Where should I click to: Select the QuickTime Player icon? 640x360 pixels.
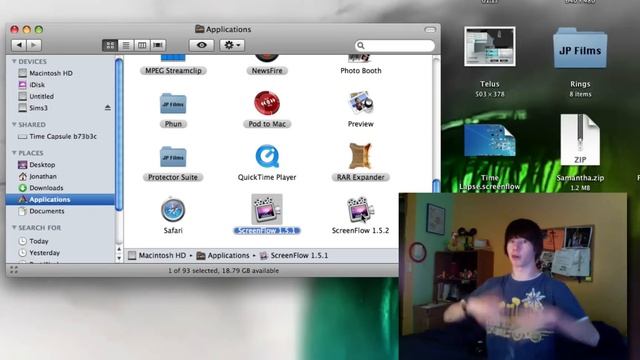pyautogui.click(x=267, y=156)
